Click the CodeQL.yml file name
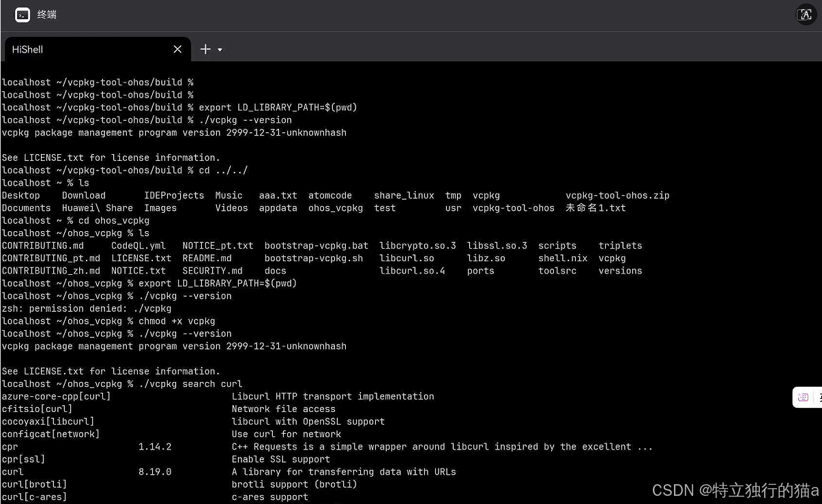Image resolution: width=822 pixels, height=504 pixels. click(x=138, y=246)
